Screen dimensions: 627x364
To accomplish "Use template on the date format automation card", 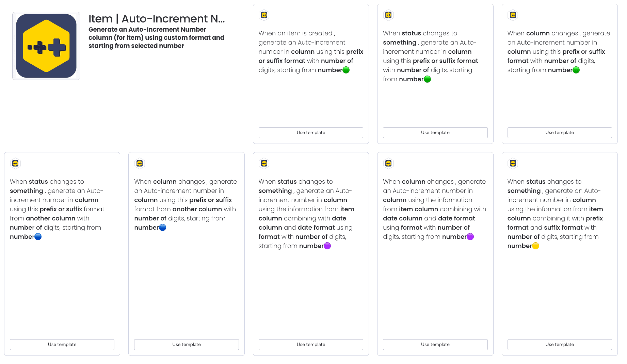I will pyautogui.click(x=311, y=344).
